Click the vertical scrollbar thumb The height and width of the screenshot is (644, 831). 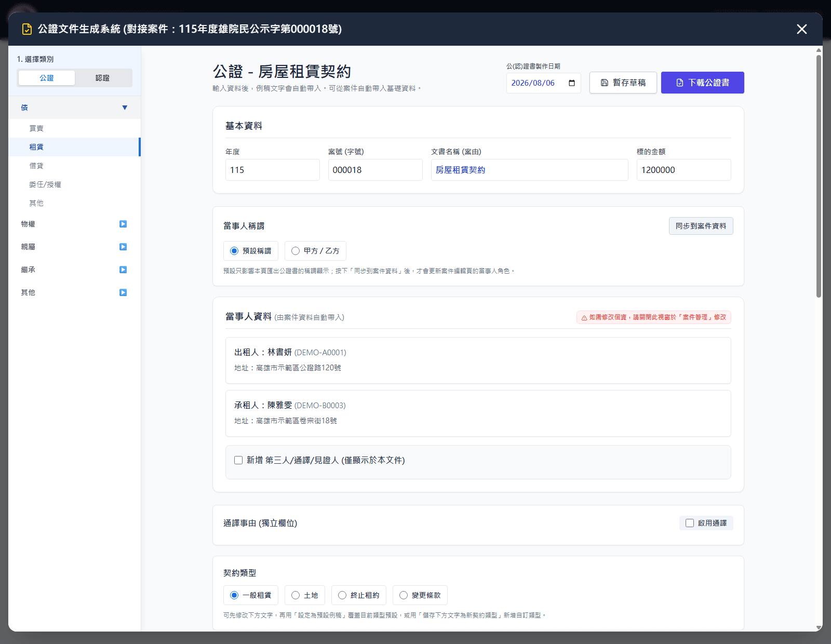click(x=819, y=176)
